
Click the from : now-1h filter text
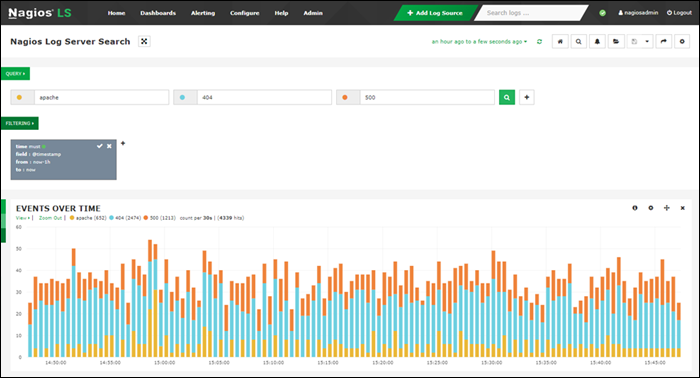(x=33, y=162)
